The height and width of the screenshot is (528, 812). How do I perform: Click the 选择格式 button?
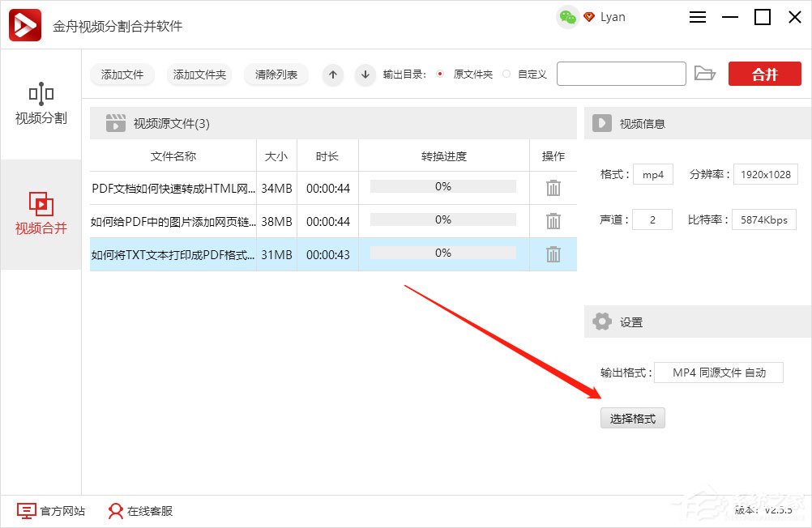coord(632,418)
